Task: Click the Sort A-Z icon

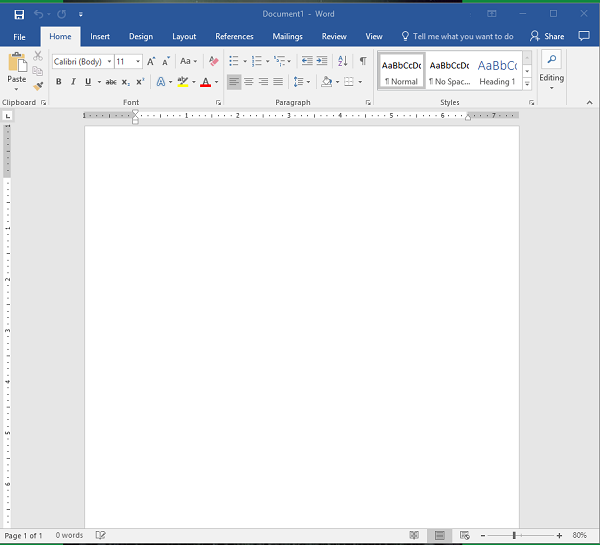Action: click(x=341, y=61)
